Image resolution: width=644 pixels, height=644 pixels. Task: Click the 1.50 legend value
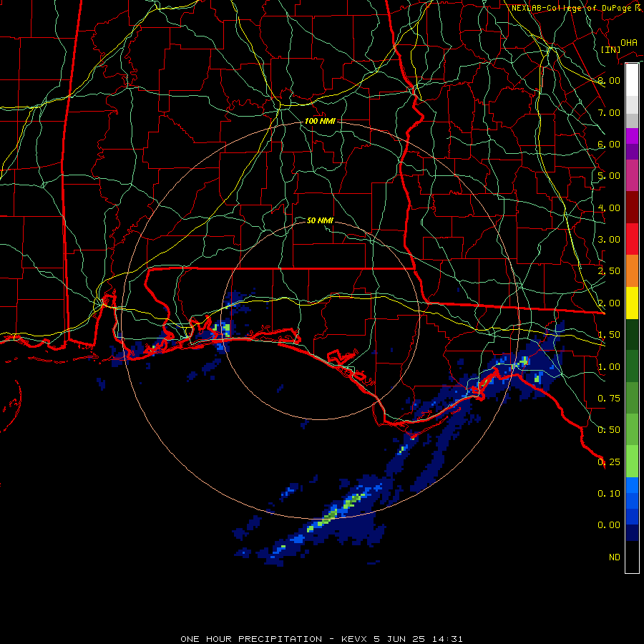point(609,335)
